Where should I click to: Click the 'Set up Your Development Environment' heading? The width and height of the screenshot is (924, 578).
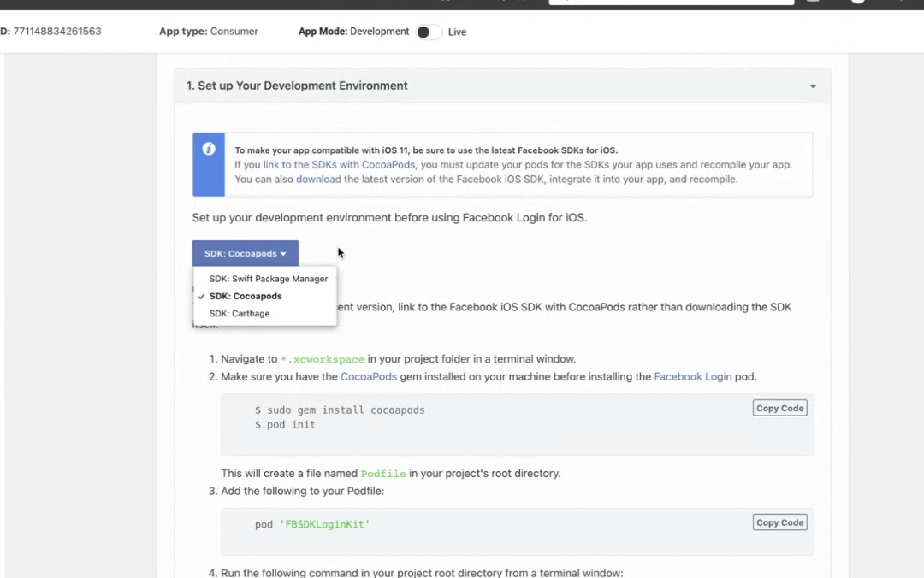point(297,86)
